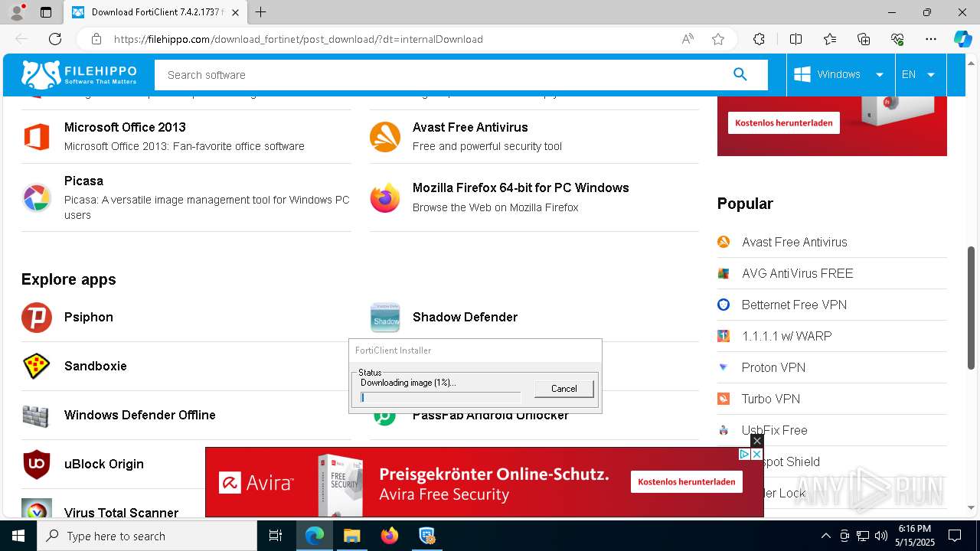Click the UsbFix Free icon
Image resolution: width=980 pixels, height=551 pixels.
coord(724,430)
